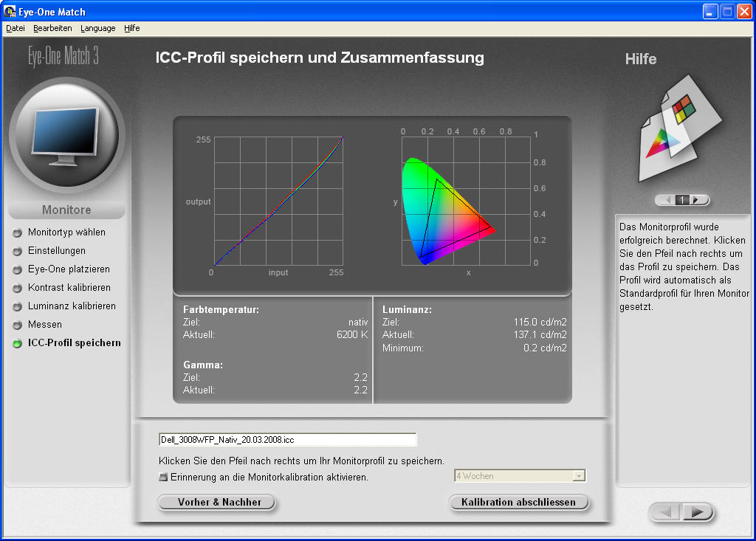Click Kalibration abschliessen button
Image resolution: width=756 pixels, height=541 pixels.
click(518, 502)
